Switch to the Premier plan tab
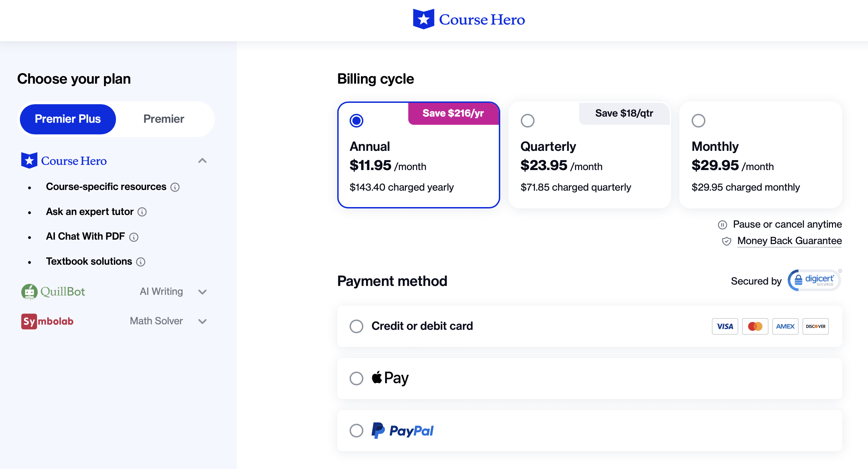The width and height of the screenshot is (868, 469). (164, 119)
